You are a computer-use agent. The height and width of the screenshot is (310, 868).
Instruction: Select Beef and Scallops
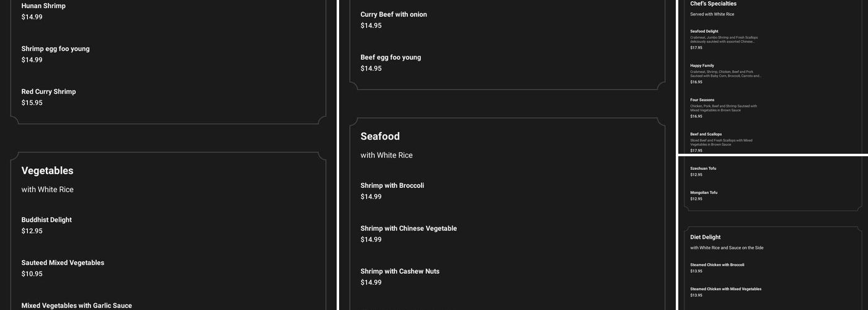click(706, 134)
